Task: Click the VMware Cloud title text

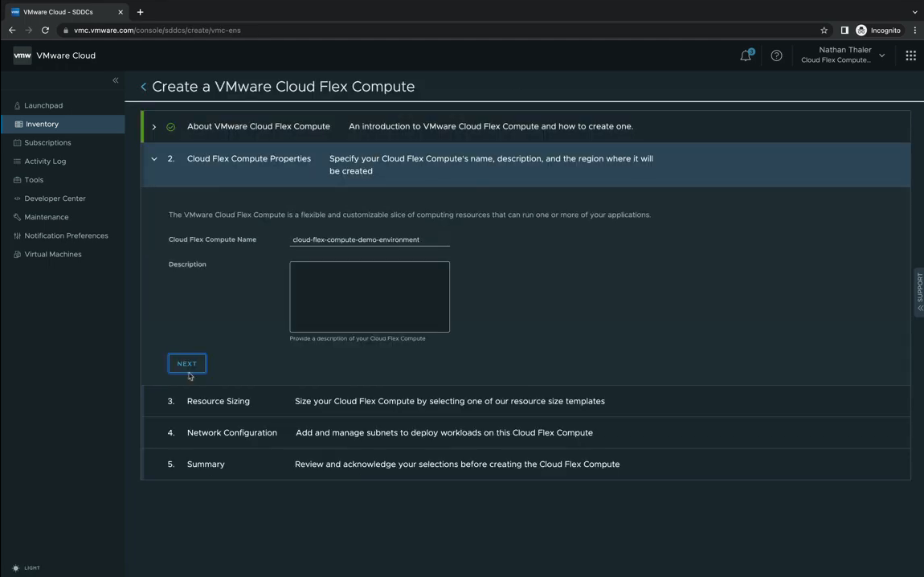Action: click(66, 55)
